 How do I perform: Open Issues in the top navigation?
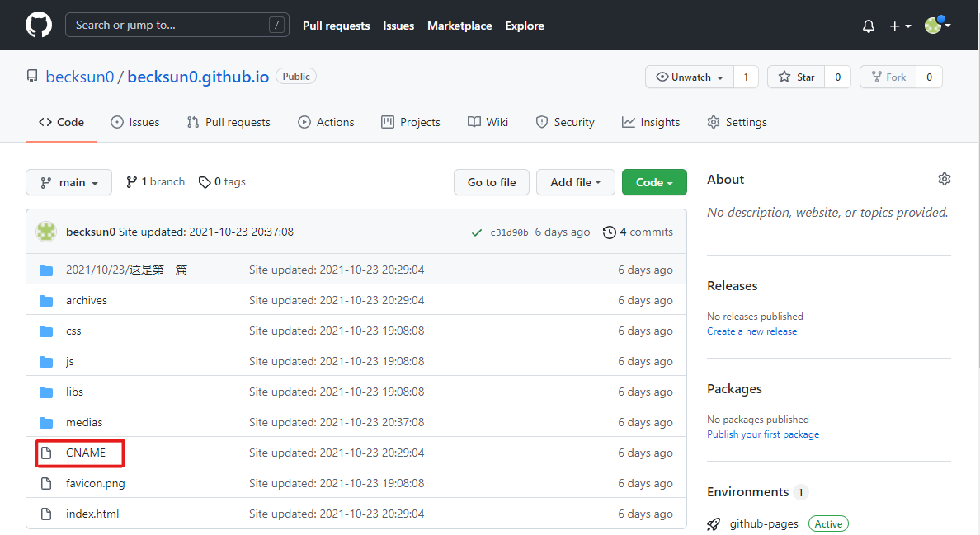(x=398, y=26)
